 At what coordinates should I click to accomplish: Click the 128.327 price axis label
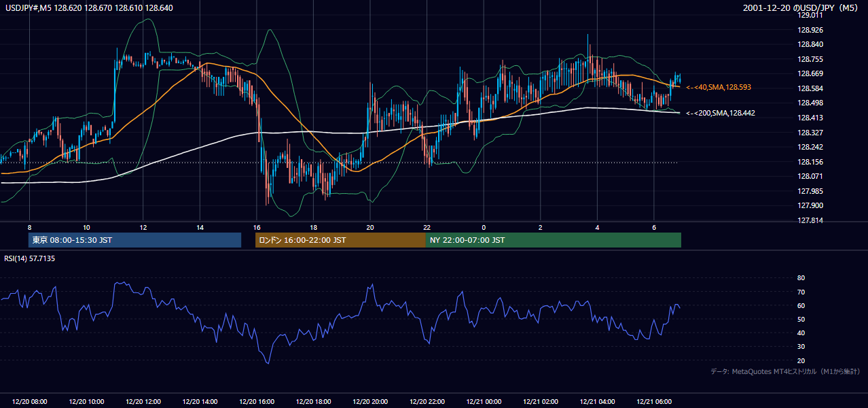810,133
